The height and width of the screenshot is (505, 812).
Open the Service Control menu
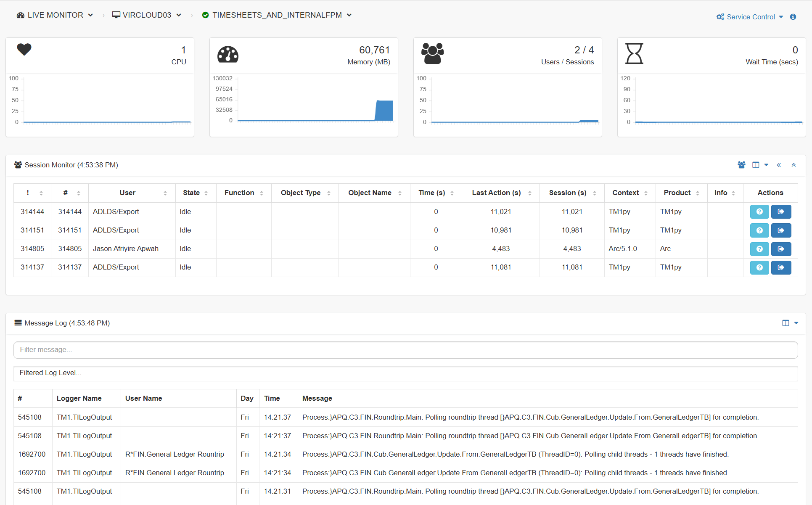pos(750,17)
